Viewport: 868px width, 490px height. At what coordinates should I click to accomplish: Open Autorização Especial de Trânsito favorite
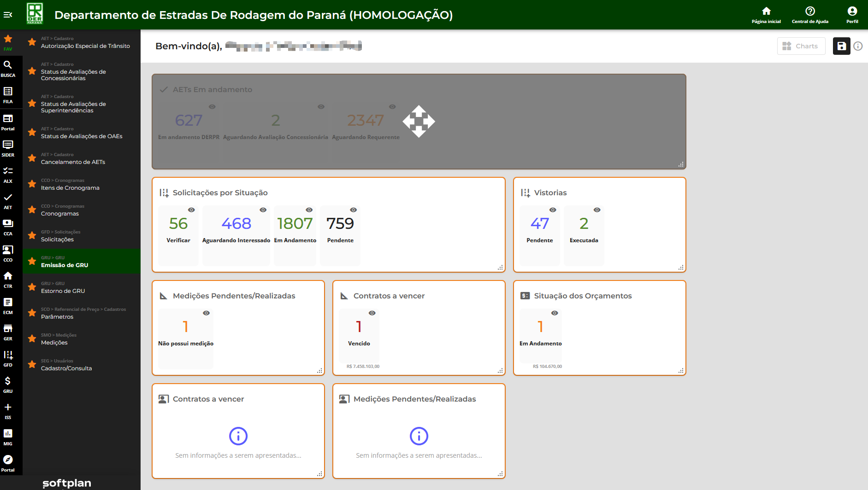(x=85, y=46)
